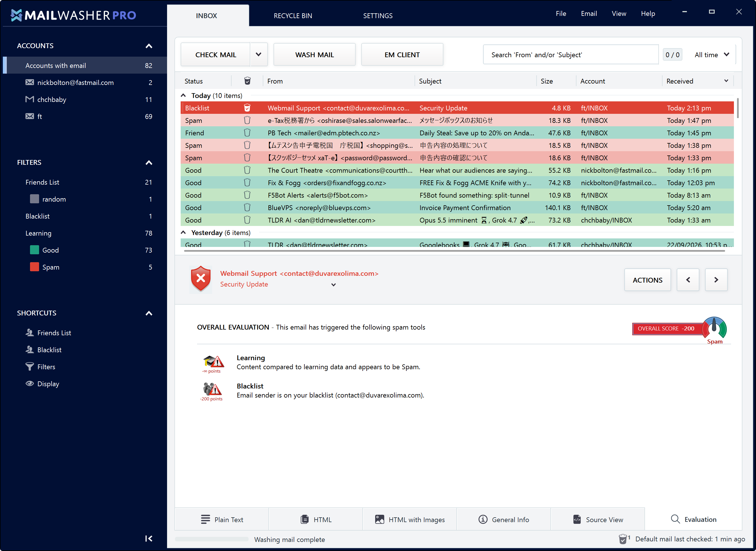
Task: Click the Wash Mail button
Action: coord(315,54)
